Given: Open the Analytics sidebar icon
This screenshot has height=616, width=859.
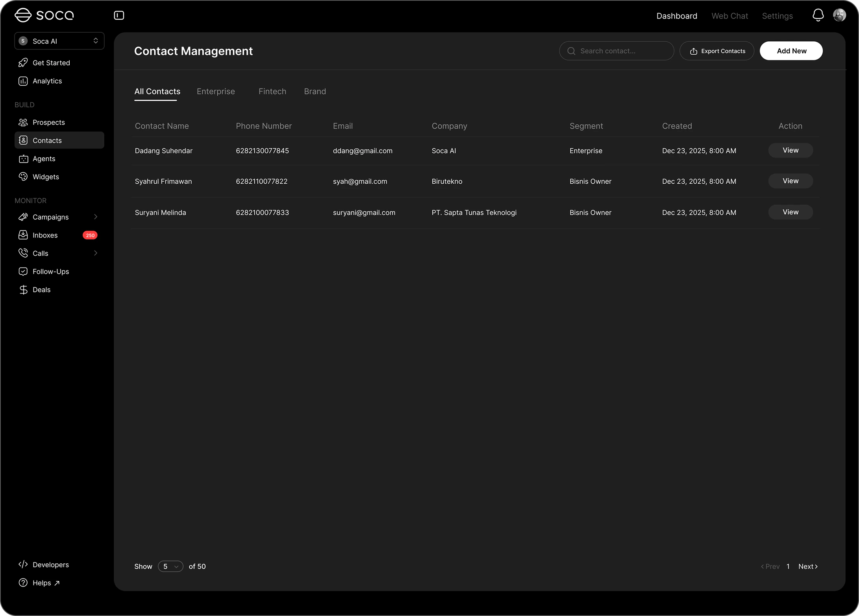Looking at the screenshot, I should 23,81.
